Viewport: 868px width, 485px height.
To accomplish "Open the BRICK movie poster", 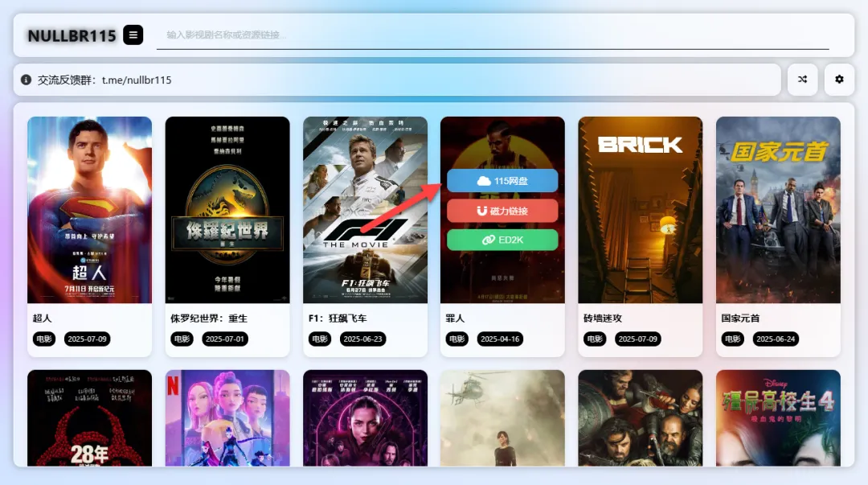I will [641, 209].
